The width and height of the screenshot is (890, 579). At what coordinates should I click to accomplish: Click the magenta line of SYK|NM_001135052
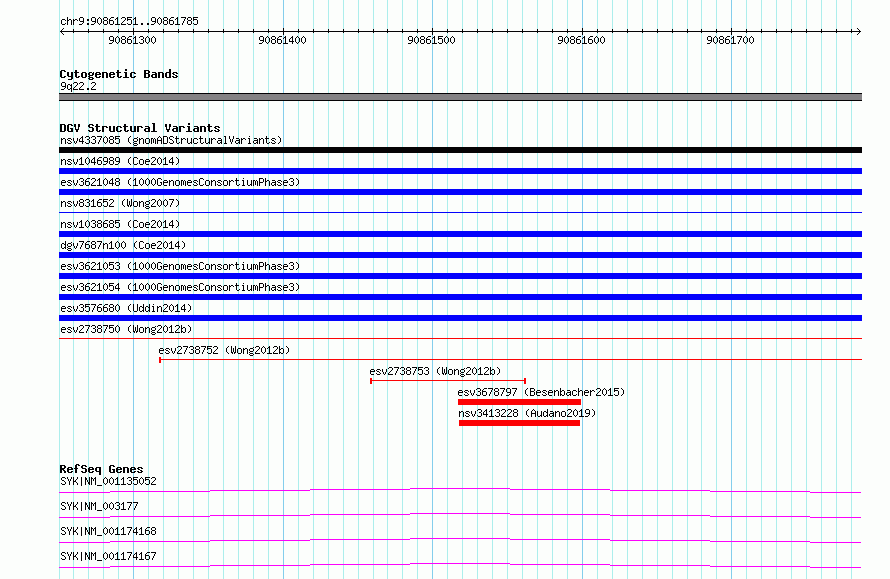pyautogui.click(x=460, y=490)
